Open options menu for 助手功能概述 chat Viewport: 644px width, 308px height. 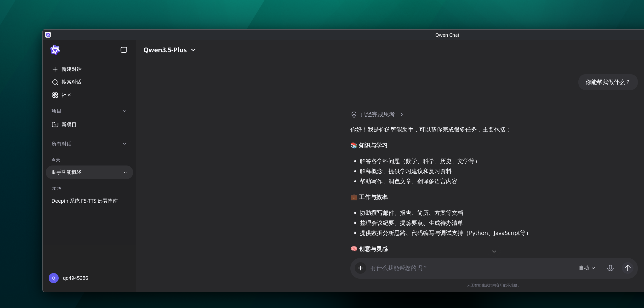tap(125, 172)
